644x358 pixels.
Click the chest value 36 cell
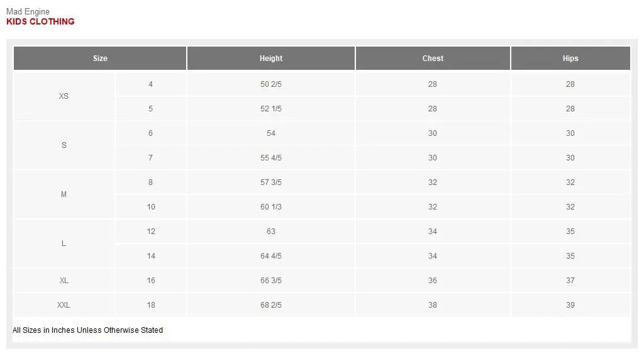point(433,281)
